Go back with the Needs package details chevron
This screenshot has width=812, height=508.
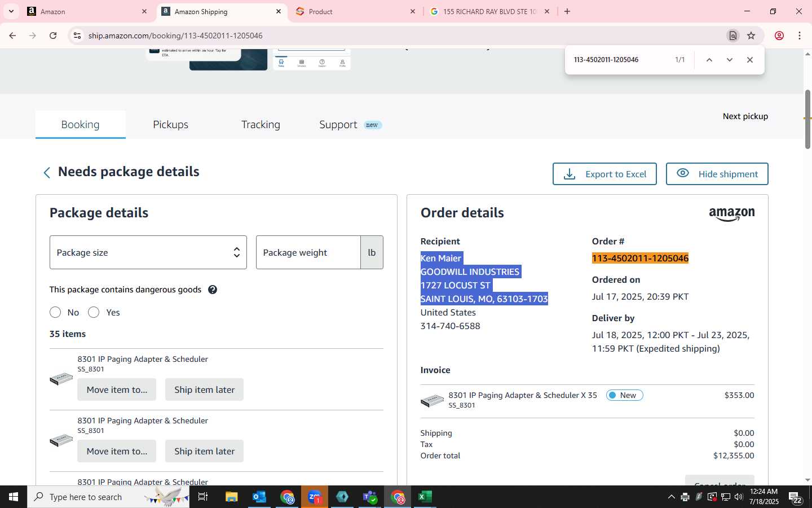pyautogui.click(x=47, y=173)
